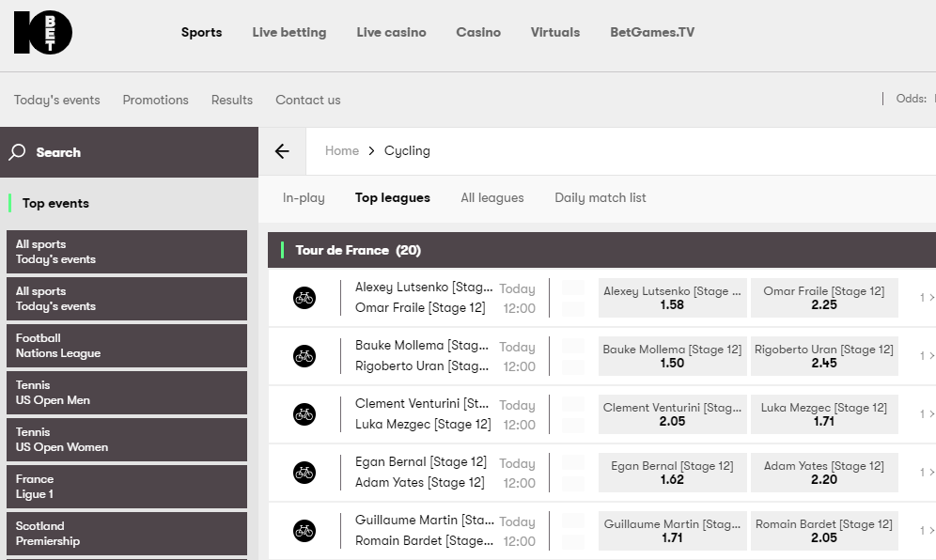Image resolution: width=936 pixels, height=560 pixels.
Task: Open the Results link
Action: pyautogui.click(x=232, y=100)
